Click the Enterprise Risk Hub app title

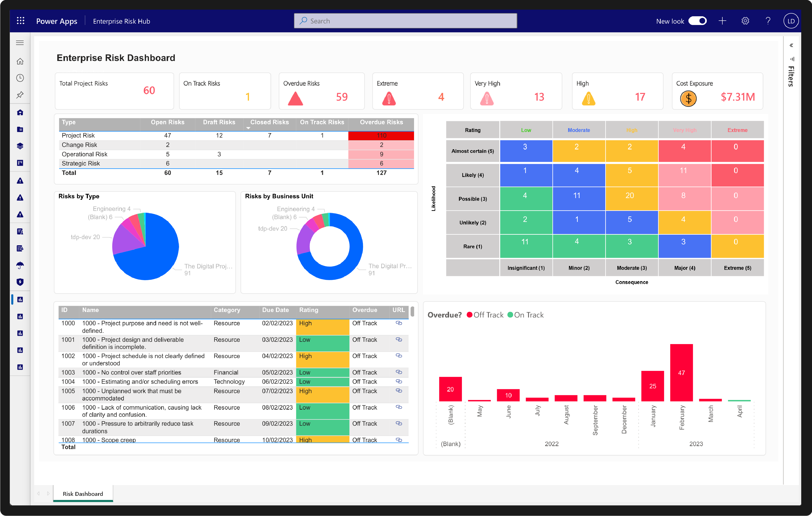click(122, 21)
